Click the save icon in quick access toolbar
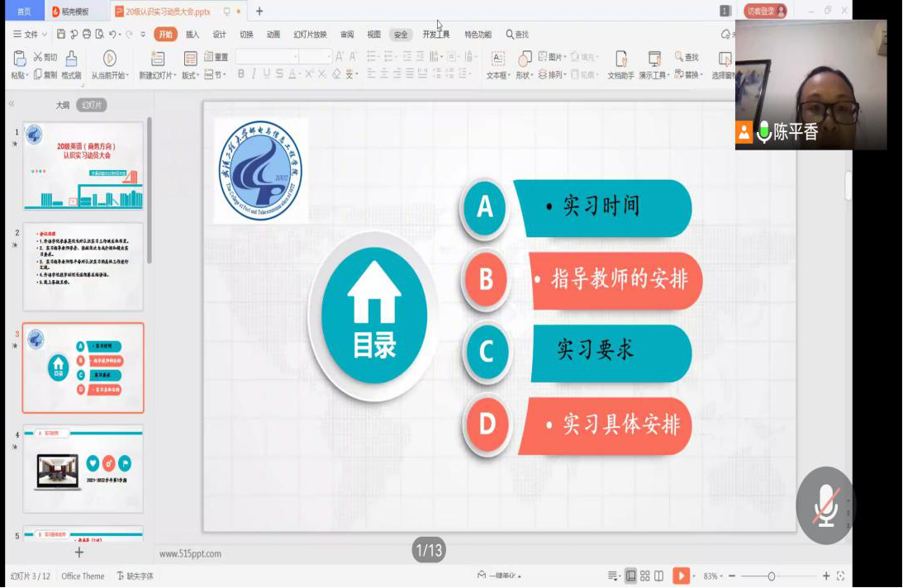The width and height of the screenshot is (903, 588). 61,35
